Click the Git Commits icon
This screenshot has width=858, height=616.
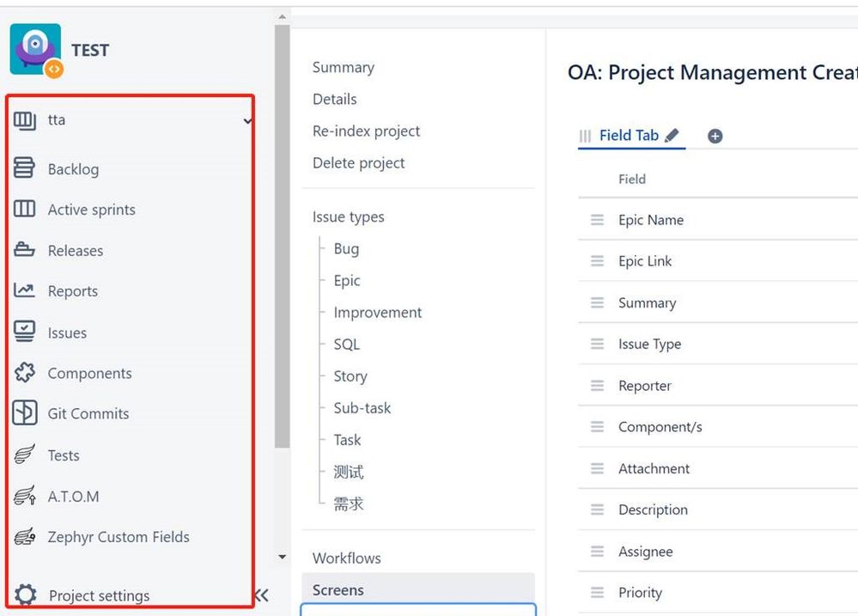(25, 412)
